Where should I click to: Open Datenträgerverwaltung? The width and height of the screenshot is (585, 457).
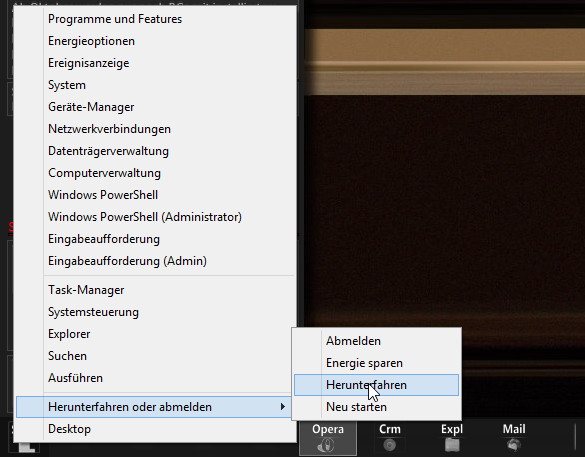155,151
